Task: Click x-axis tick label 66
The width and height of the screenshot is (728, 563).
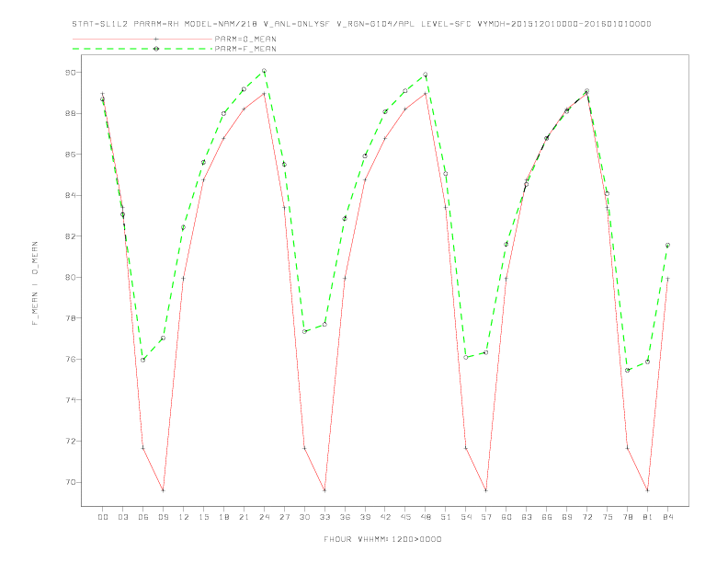Action: tap(547, 517)
